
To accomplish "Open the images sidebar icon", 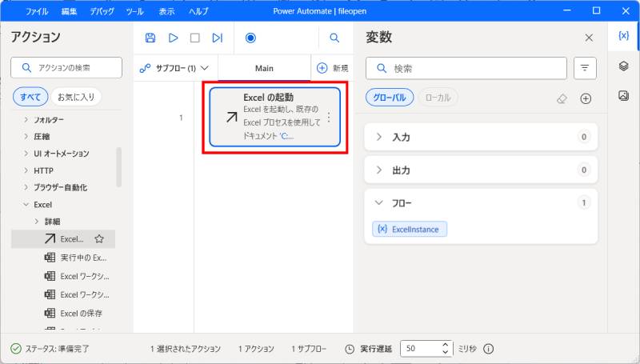I will click(623, 95).
